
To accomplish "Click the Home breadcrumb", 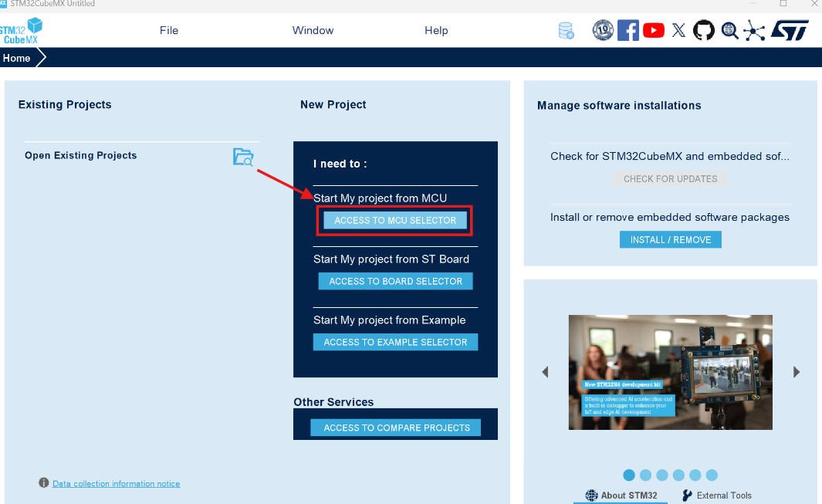I will coord(17,58).
